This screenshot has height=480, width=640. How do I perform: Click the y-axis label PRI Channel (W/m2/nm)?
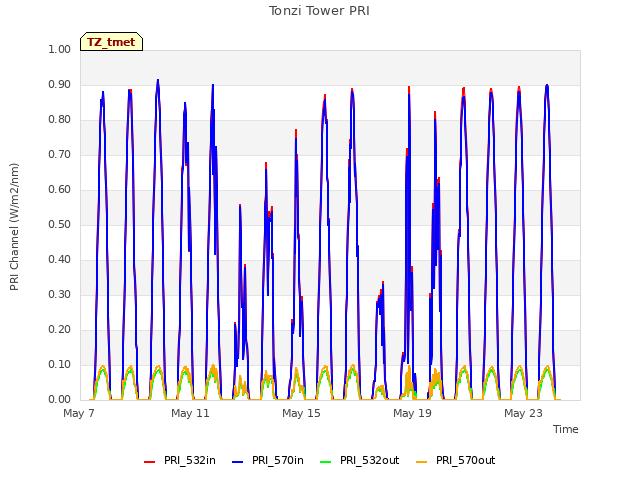(x=14, y=227)
